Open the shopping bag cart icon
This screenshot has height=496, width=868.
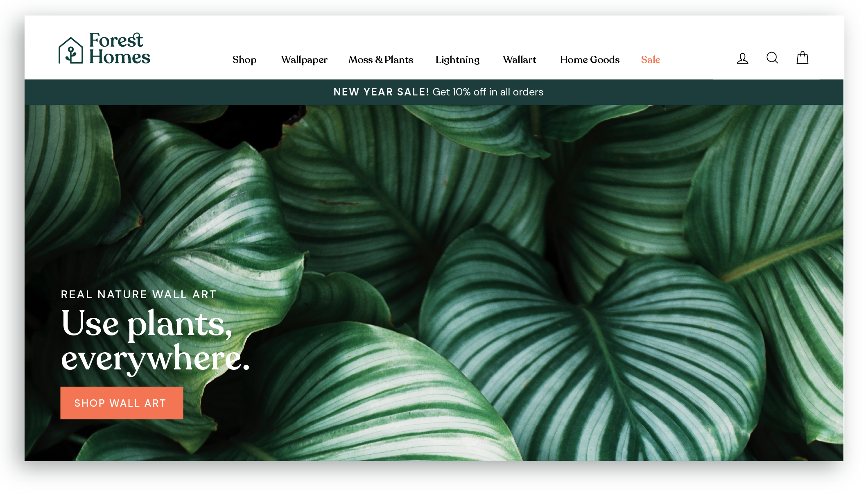[x=802, y=58]
